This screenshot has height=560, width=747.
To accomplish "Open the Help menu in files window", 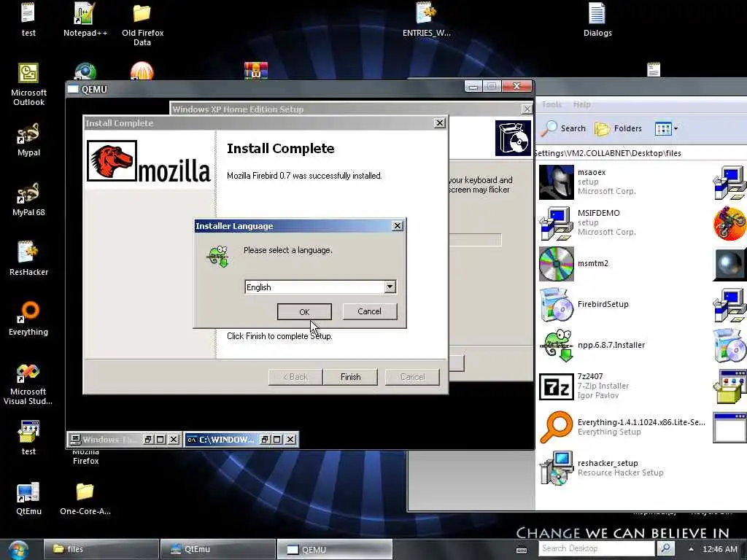I will 581,104.
